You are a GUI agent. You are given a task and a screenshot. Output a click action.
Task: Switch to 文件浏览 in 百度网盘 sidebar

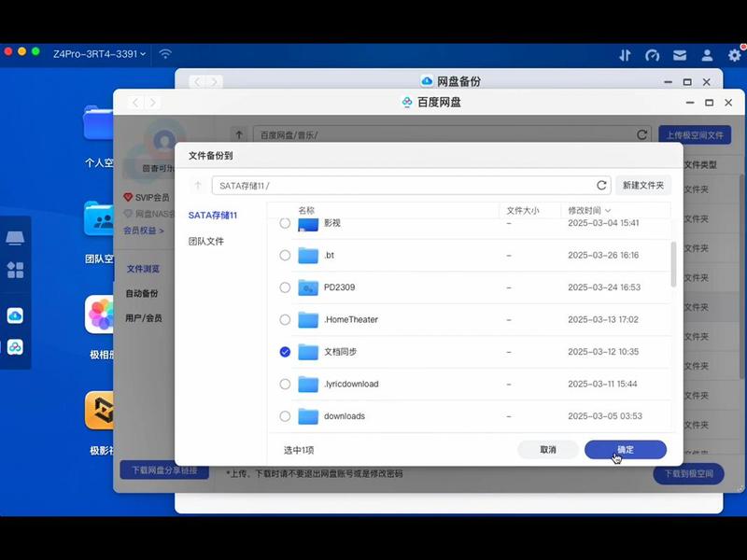143,269
